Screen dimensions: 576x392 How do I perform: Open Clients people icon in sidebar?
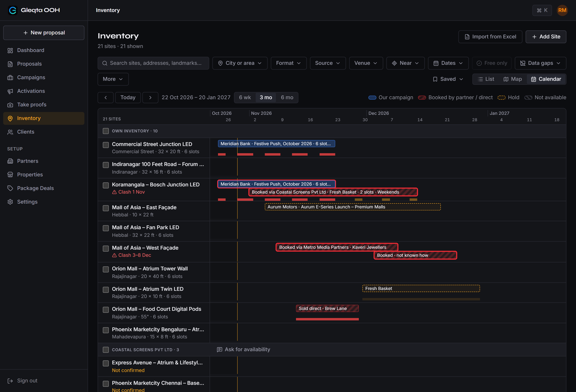[x=10, y=132]
